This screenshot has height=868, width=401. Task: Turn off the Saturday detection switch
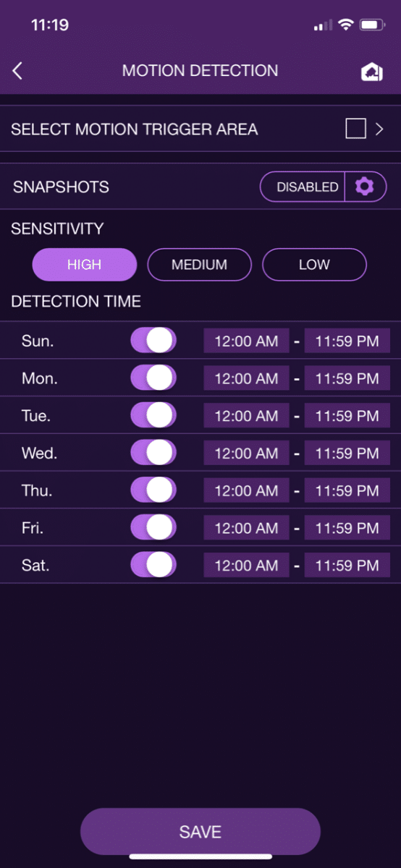(153, 565)
